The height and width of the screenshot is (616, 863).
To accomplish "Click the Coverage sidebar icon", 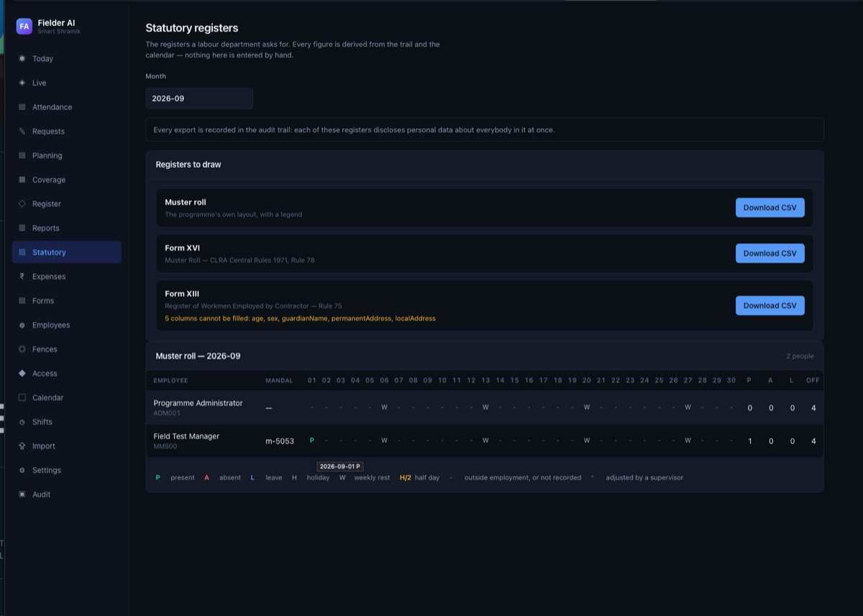I will click(x=22, y=180).
